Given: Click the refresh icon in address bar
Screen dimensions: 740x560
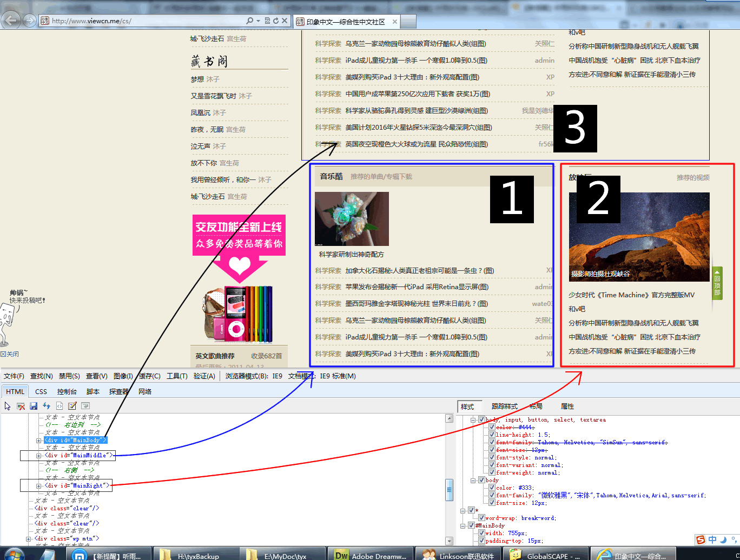Looking at the screenshot, I should (276, 21).
